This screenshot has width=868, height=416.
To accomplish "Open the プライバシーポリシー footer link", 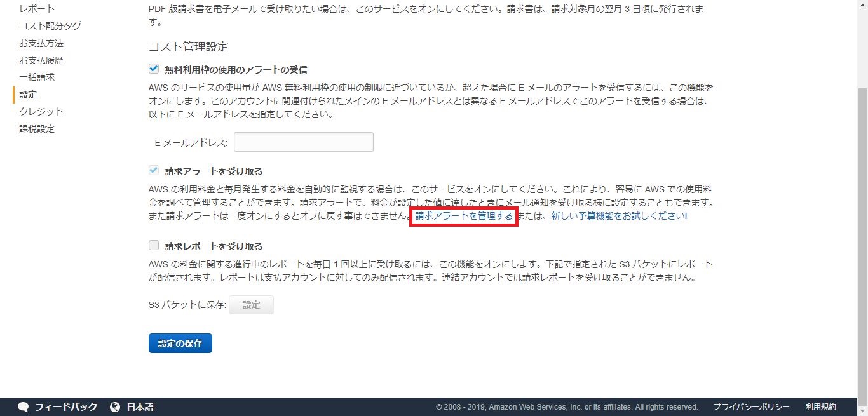I will click(x=750, y=407).
